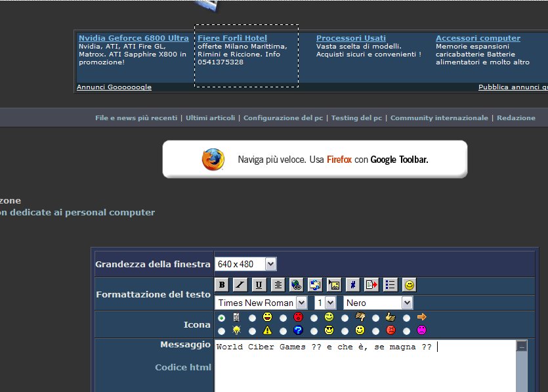Click the Annunci Goooooogle link
548x392 pixels.
click(x=114, y=87)
